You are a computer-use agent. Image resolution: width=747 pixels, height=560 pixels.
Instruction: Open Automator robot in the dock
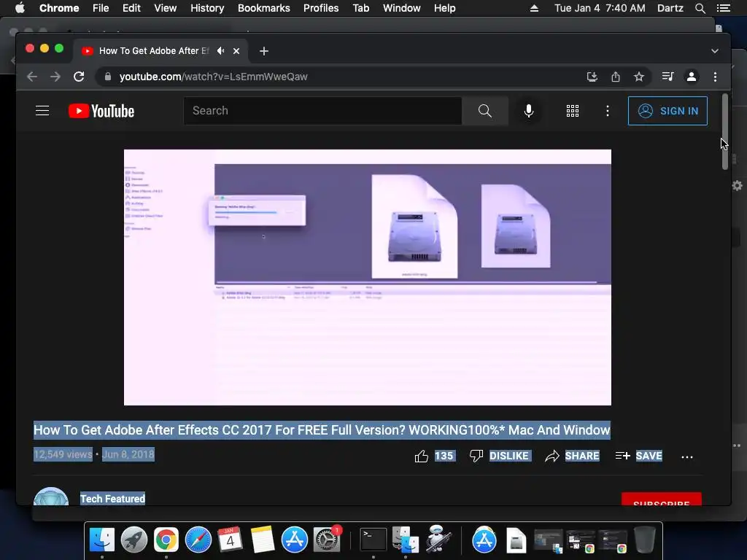438,539
